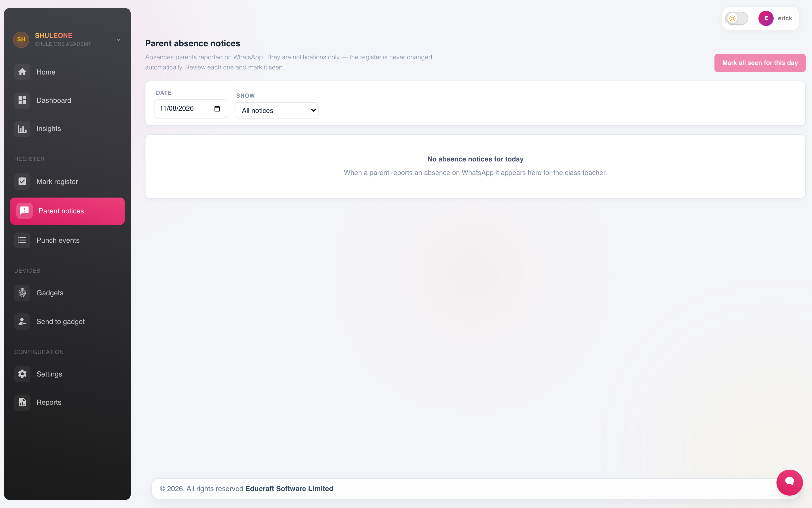Click the WhatsApp absence description paragraph
The width and height of the screenshot is (812, 508).
point(288,62)
